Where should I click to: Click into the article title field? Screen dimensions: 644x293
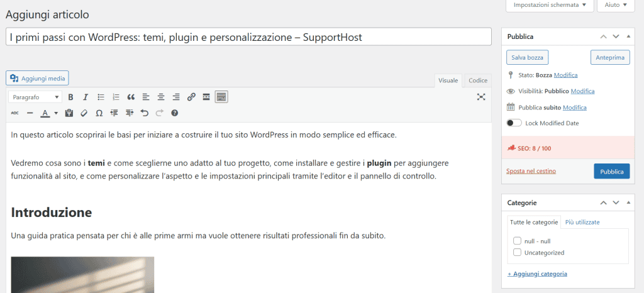[248, 37]
